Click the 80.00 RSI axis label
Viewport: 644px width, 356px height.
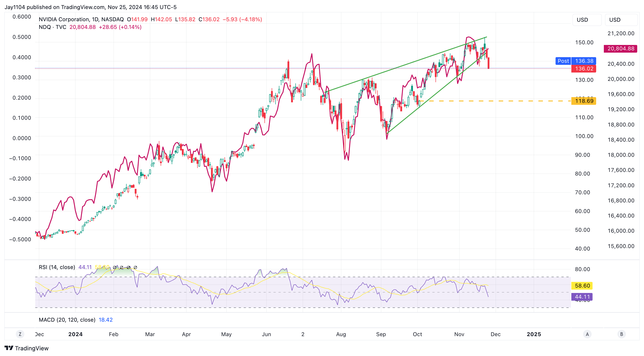tap(582, 269)
